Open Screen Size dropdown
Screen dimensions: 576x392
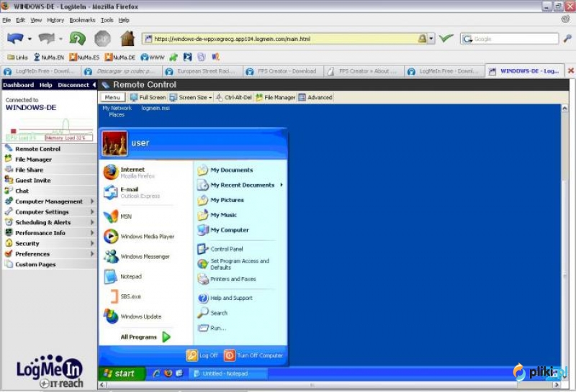[191, 97]
